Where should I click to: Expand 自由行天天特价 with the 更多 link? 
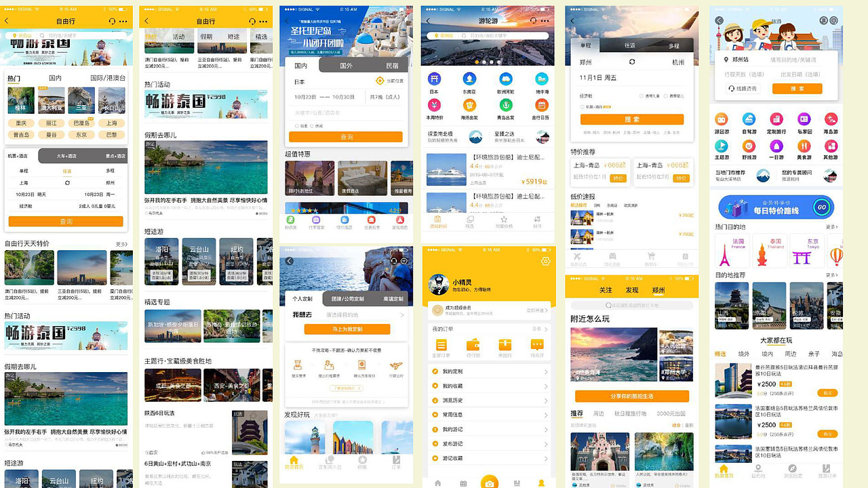(x=122, y=244)
